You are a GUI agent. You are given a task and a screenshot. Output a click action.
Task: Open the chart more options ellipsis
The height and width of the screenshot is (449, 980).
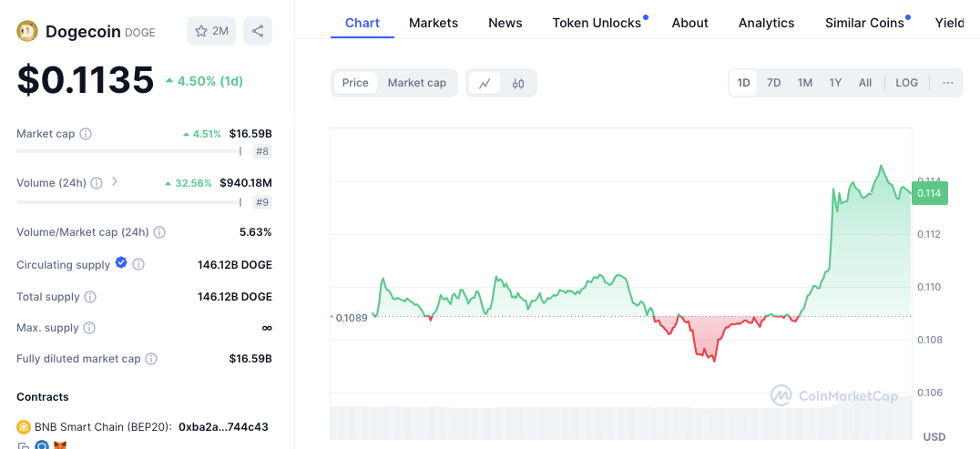click(948, 83)
